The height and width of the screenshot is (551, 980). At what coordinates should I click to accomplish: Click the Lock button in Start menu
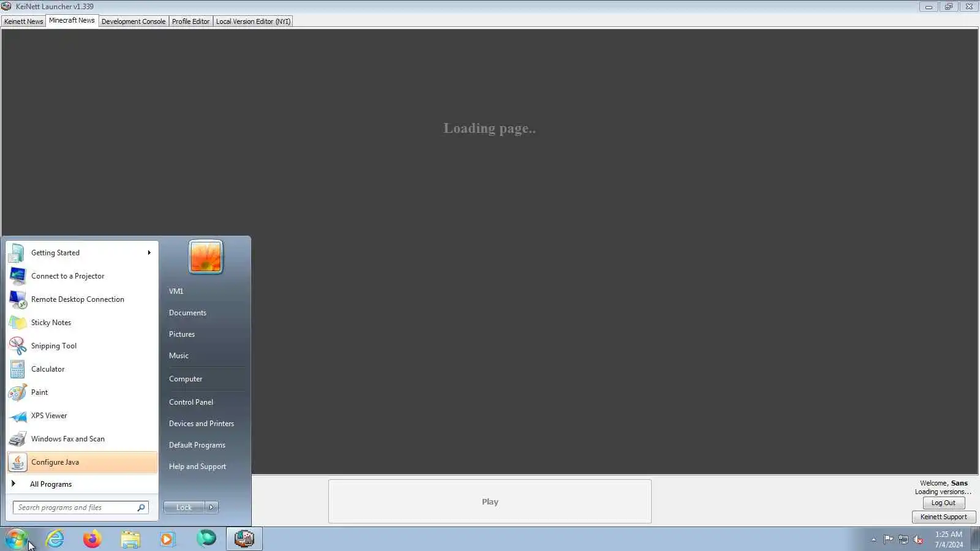184,508
